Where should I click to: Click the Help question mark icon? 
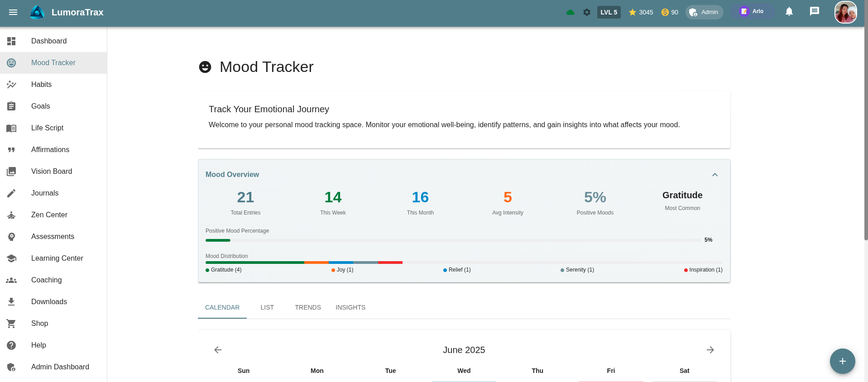point(11,345)
